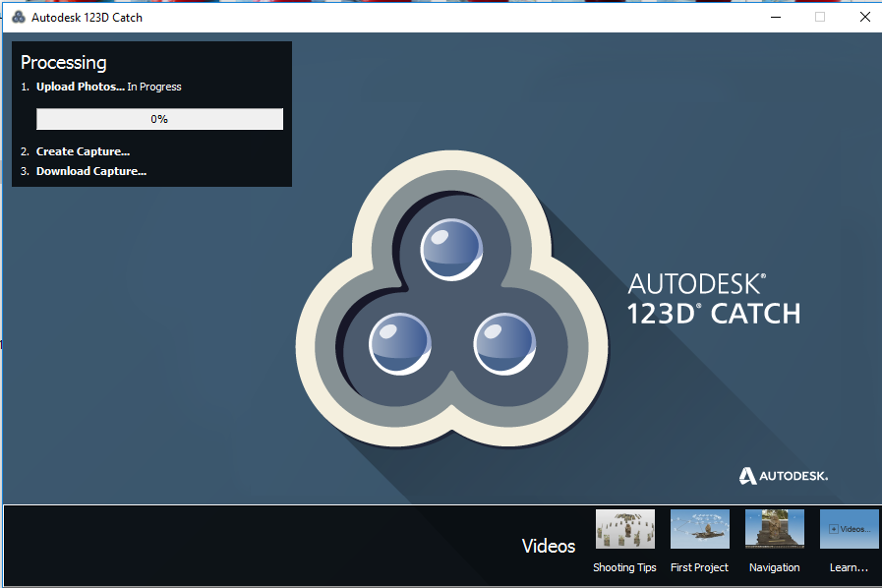882x588 pixels.
Task: Click the Navigation video label
Action: (775, 567)
